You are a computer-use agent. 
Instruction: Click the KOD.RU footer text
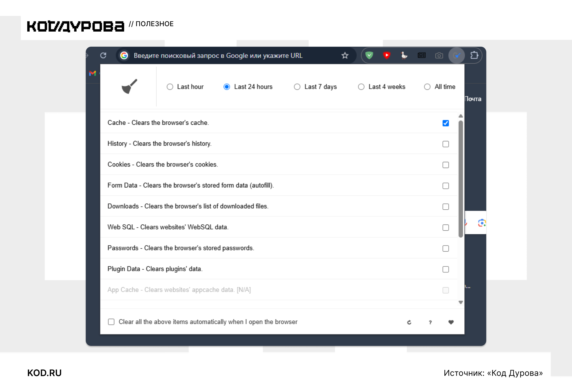click(44, 373)
